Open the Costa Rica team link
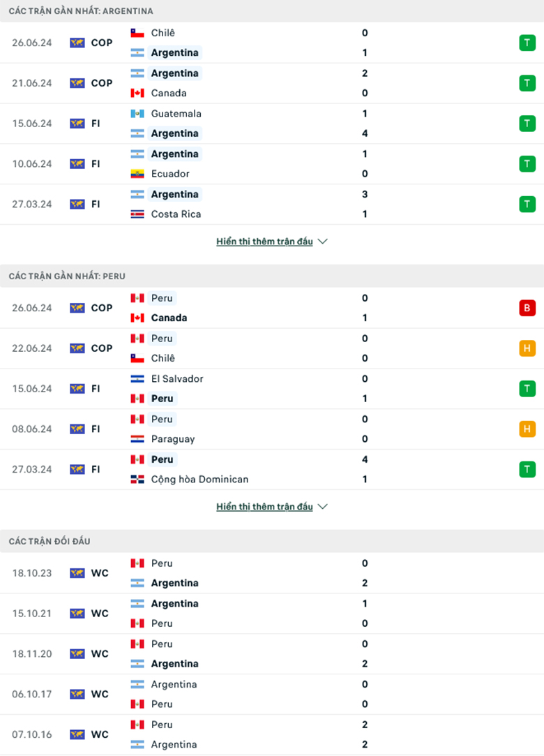This screenshot has height=756, width=544. (x=176, y=214)
